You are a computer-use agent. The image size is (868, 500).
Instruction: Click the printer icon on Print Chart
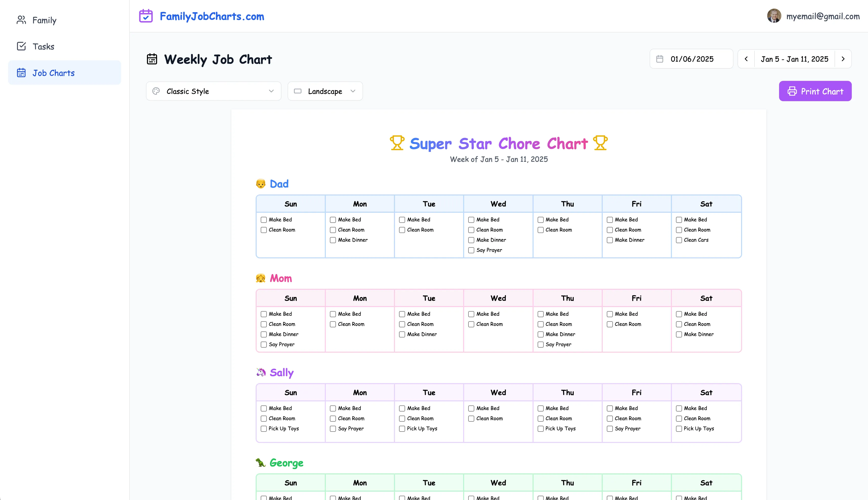pos(792,91)
